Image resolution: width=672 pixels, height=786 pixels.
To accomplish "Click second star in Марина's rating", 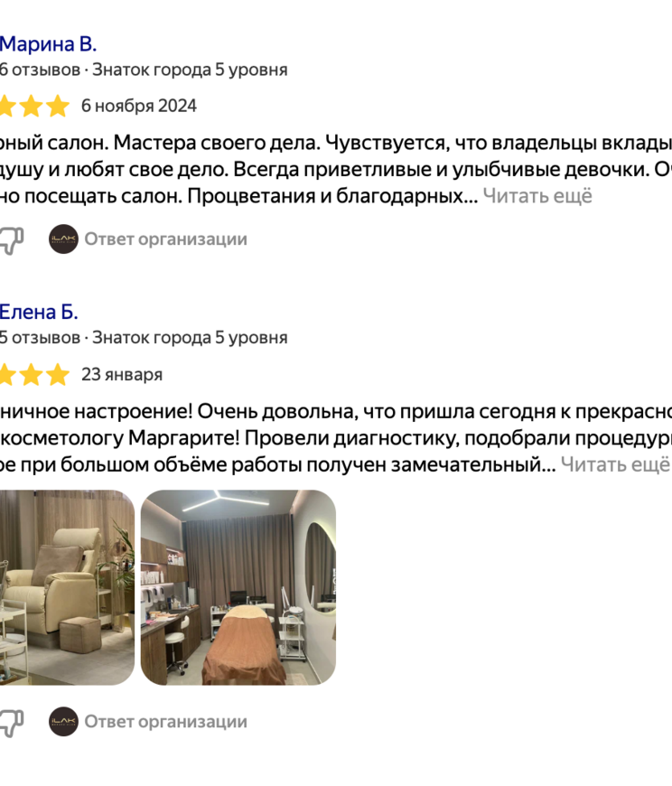I will pyautogui.click(x=31, y=106).
